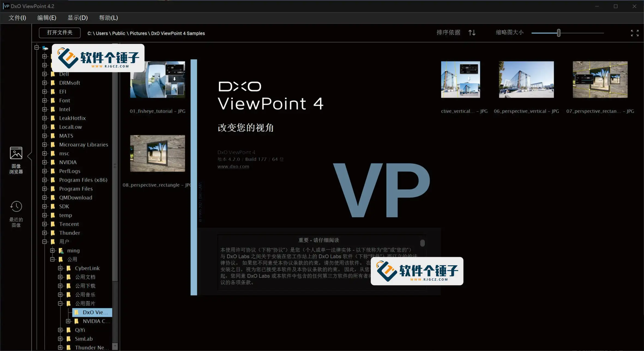The height and width of the screenshot is (351, 644).
Task: Click the Dell folder icon
Action: 53,74
